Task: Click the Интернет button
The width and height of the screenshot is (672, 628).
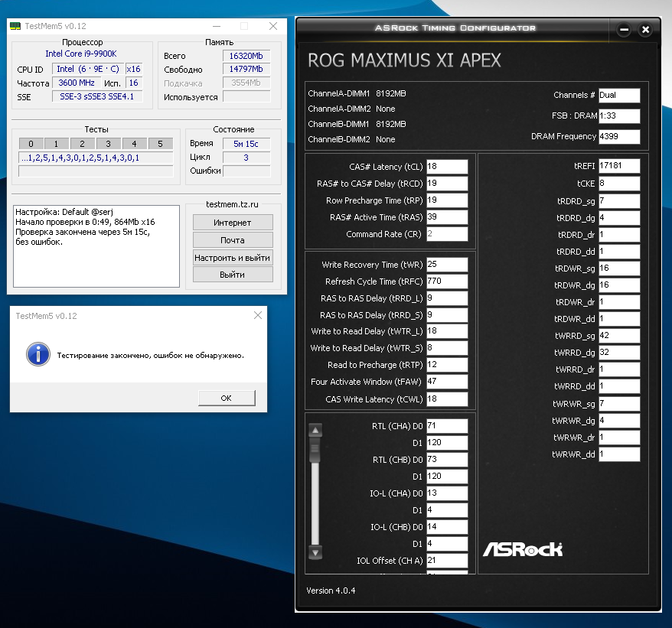Action: coord(233,223)
